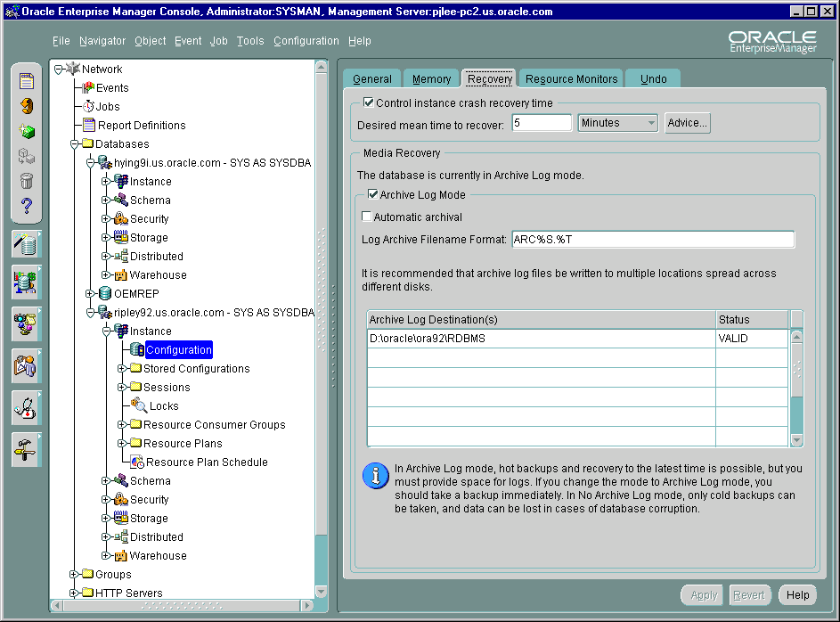Click the Advice... button

pyautogui.click(x=687, y=123)
